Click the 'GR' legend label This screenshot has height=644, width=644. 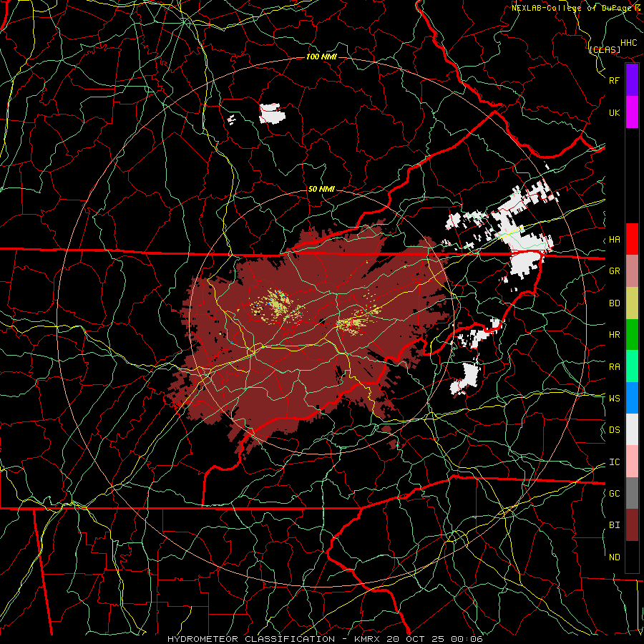[x=614, y=271]
